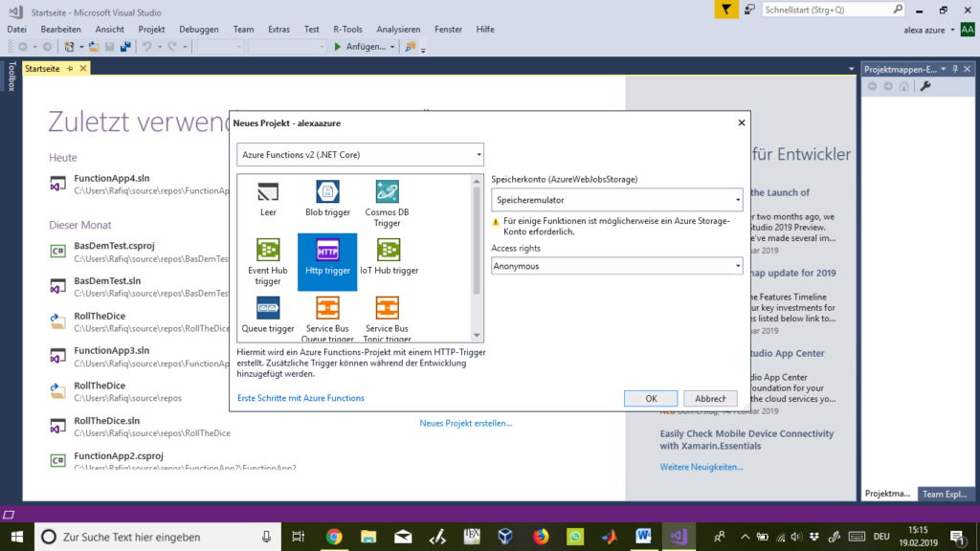This screenshot has width=980, height=551.
Task: Open the Toolbox side panel
Action: click(x=11, y=77)
